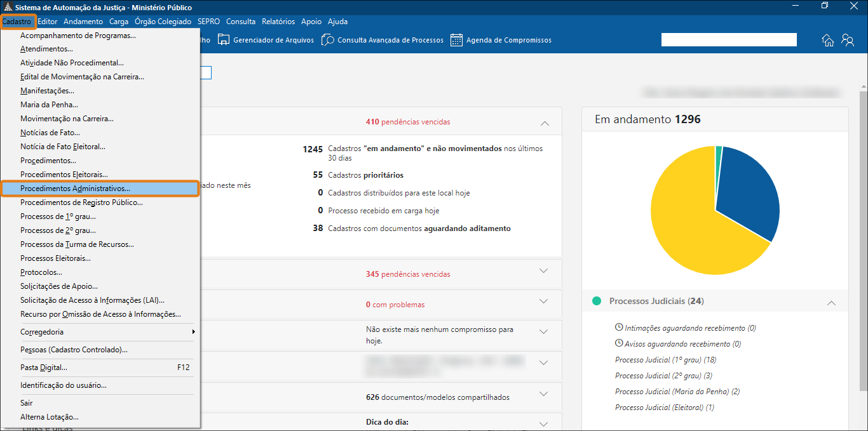Choose Alterna Lotação menu entry
The height and width of the screenshot is (431, 868).
(x=100, y=417)
